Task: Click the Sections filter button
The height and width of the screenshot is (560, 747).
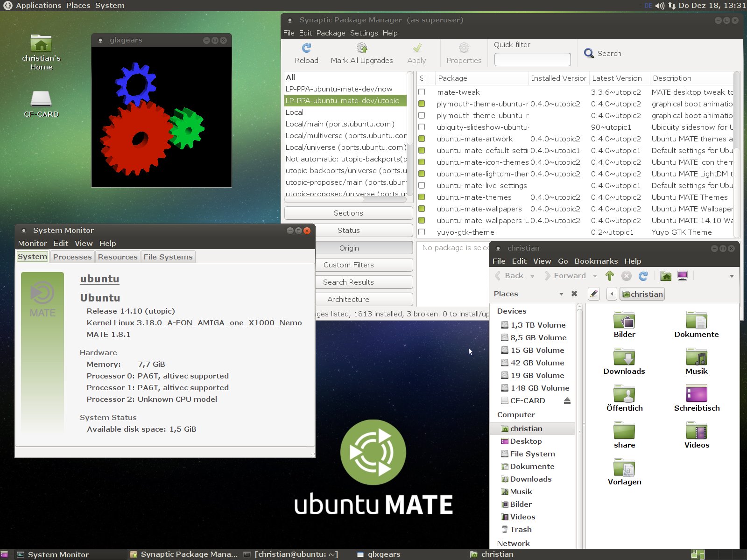Action: point(348,213)
